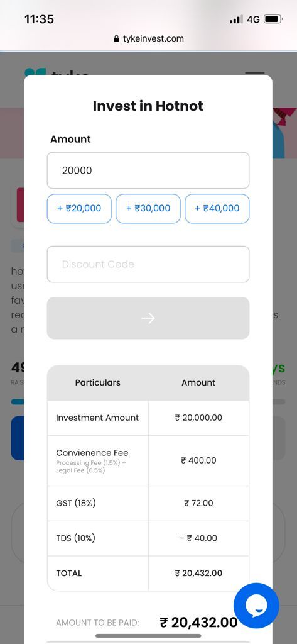Click the Discount Code field

(148, 264)
